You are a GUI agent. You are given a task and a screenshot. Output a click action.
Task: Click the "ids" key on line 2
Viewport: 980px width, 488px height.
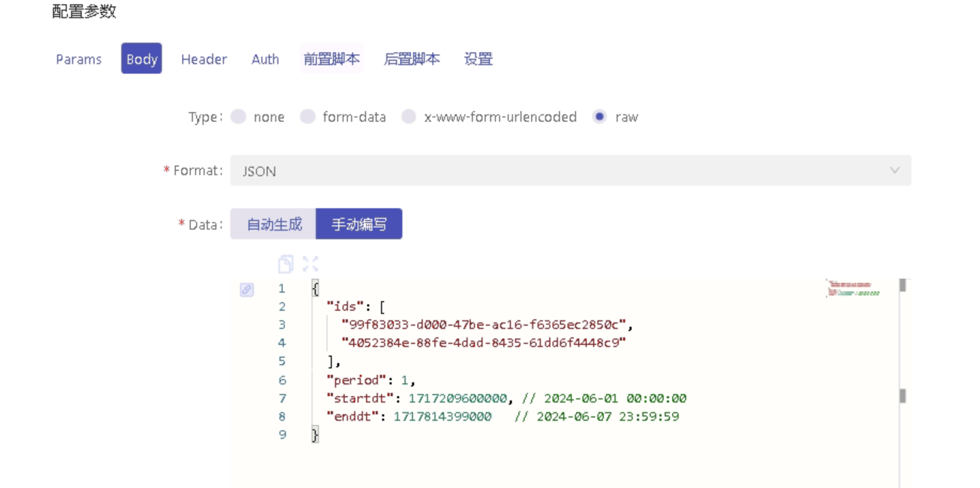345,306
